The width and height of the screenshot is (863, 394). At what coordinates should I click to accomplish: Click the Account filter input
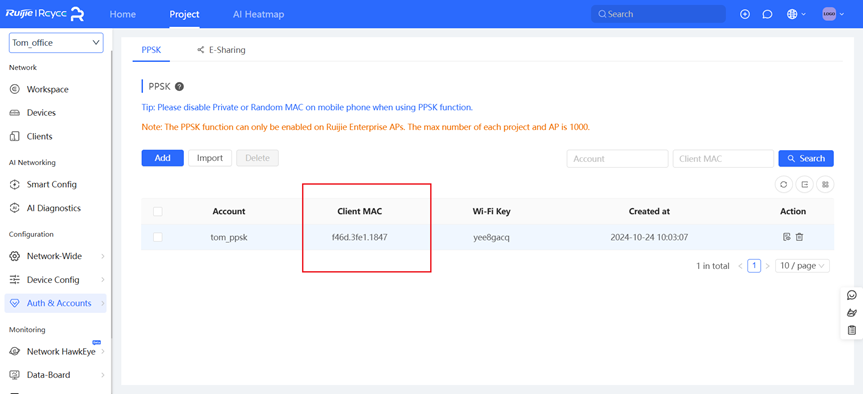(x=618, y=158)
